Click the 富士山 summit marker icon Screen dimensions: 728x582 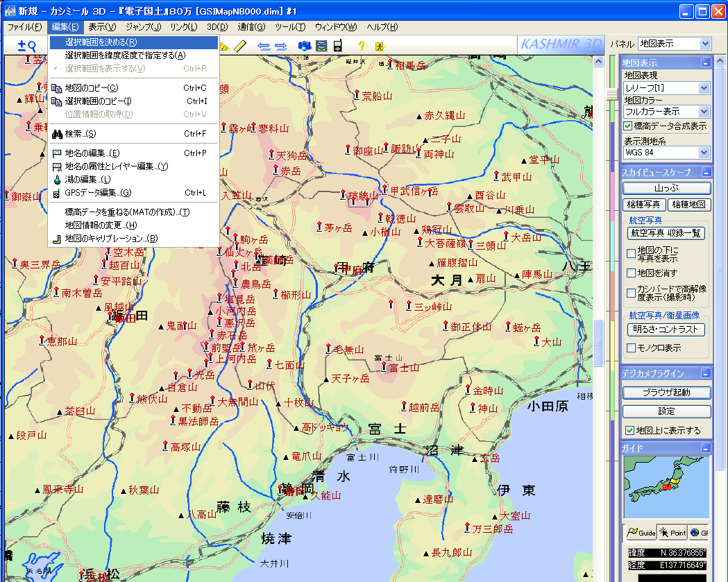[384, 367]
